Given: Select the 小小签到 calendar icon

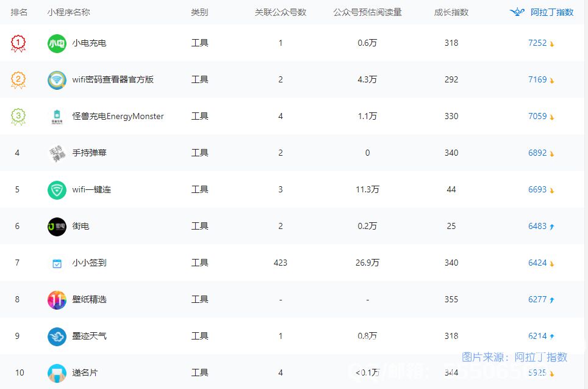Looking at the screenshot, I should (57, 264).
